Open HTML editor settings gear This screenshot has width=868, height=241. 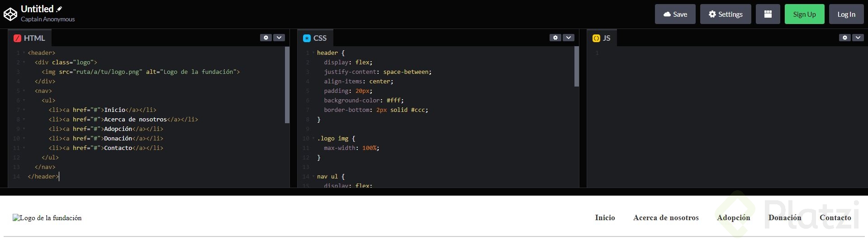(x=266, y=38)
